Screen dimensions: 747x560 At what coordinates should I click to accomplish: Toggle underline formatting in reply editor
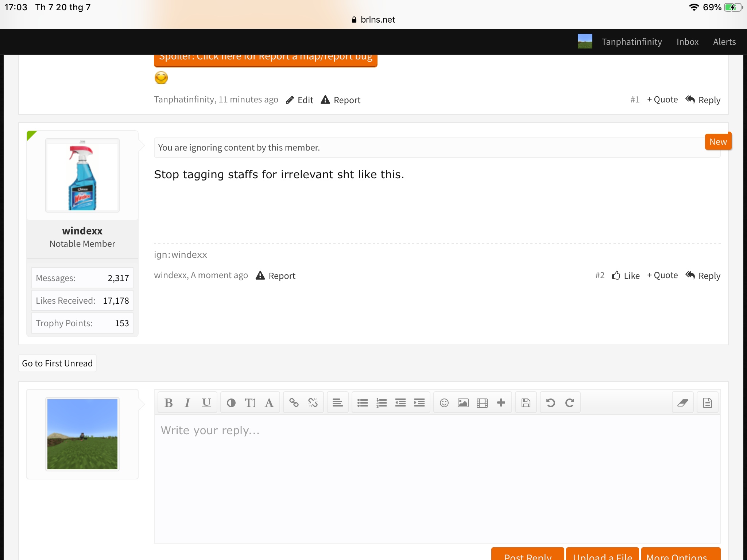click(206, 402)
